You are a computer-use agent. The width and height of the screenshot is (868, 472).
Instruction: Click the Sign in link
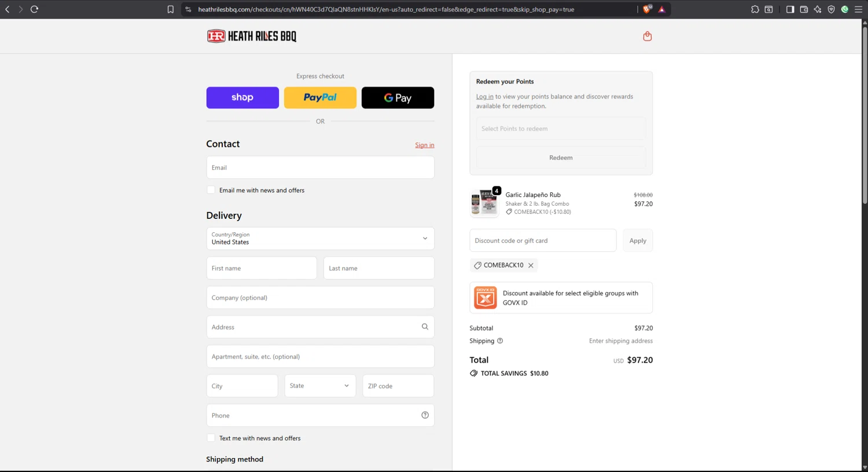pos(425,145)
